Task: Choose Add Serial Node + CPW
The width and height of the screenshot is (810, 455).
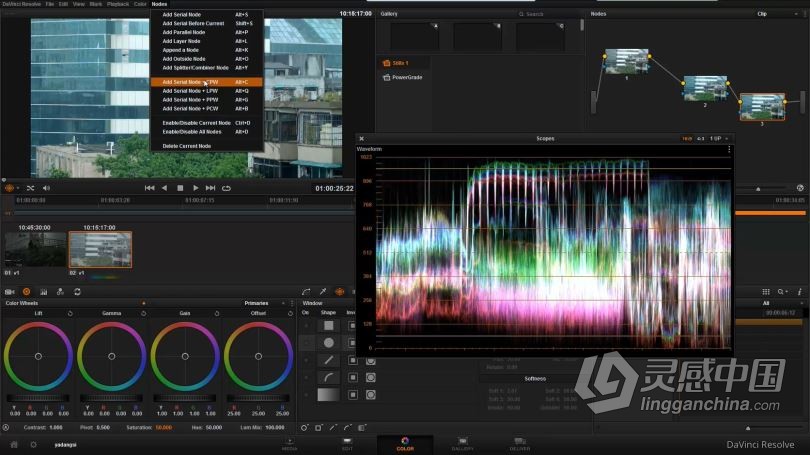Action: point(207,82)
